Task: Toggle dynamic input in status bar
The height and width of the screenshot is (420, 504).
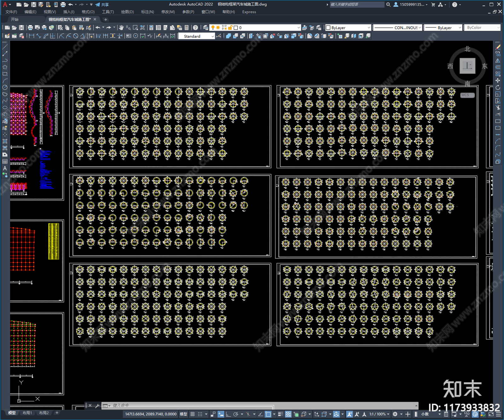Action: pyautogui.click(x=221, y=414)
